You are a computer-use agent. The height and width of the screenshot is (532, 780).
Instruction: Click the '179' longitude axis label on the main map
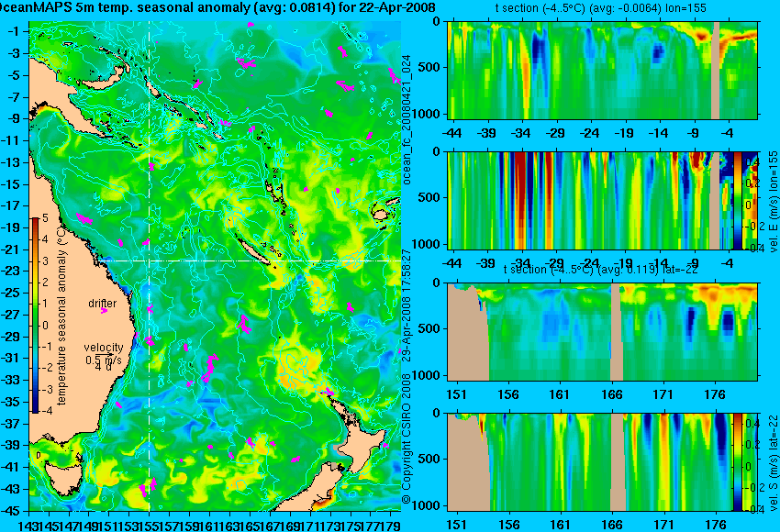(392, 525)
